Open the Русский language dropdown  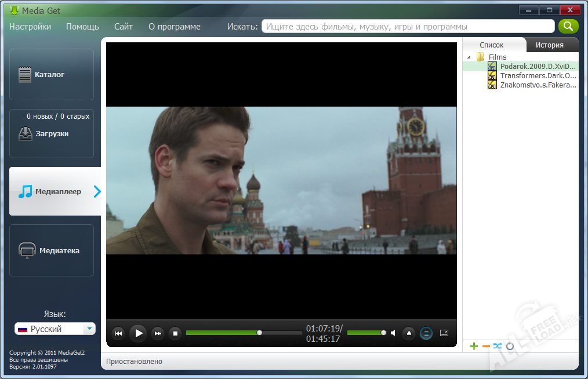[x=89, y=329]
